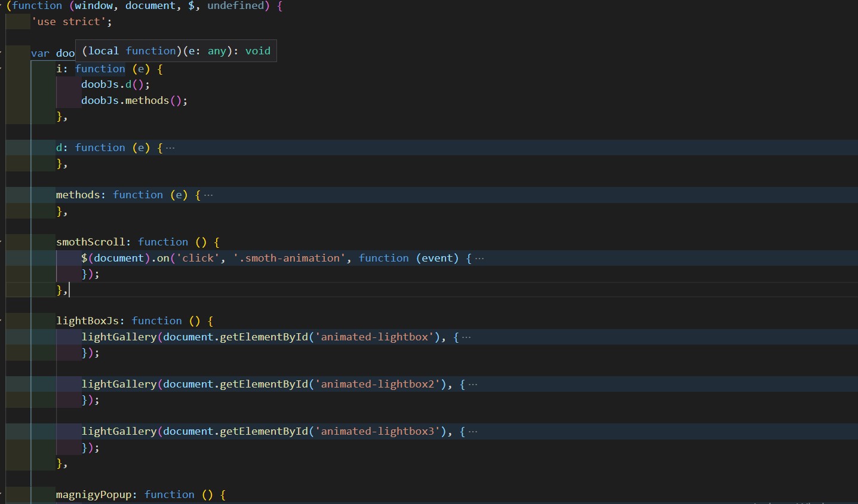
Task: Click the hover tooltip showing (local function)(e: any): void
Action: point(176,51)
